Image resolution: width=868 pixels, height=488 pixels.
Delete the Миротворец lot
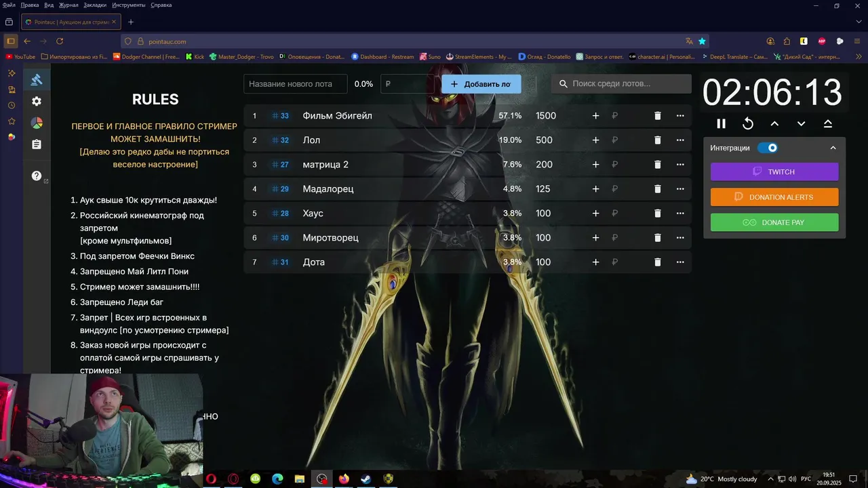coord(657,238)
